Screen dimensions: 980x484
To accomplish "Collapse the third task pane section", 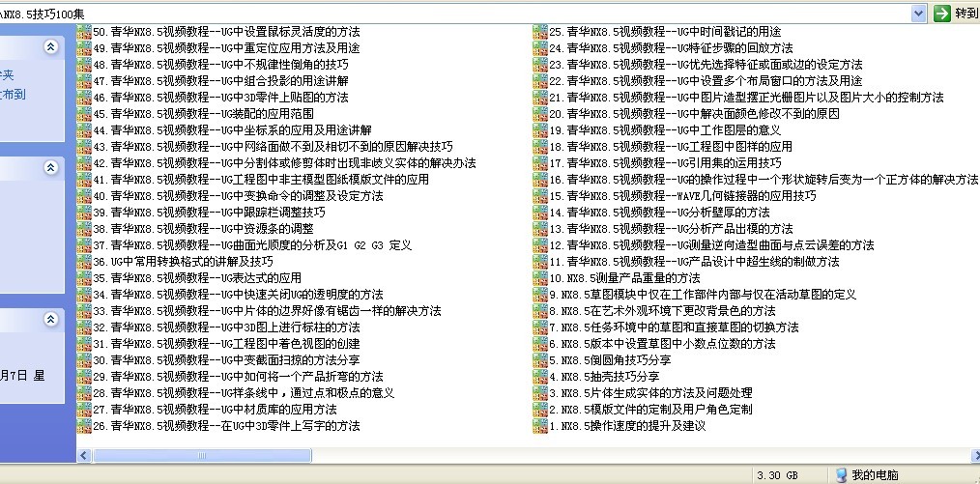I will click(x=50, y=320).
